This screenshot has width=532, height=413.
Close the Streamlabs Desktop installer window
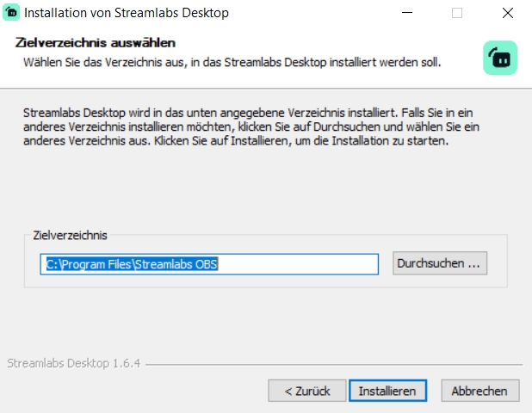pyautogui.click(x=507, y=14)
